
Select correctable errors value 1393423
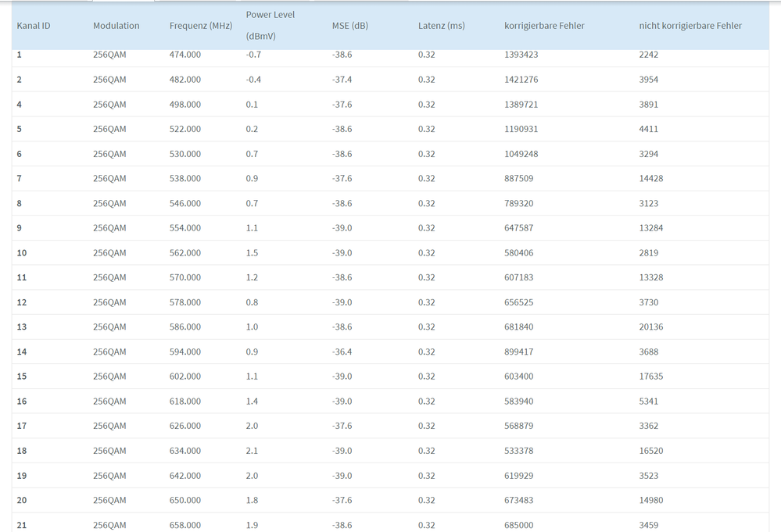(521, 55)
